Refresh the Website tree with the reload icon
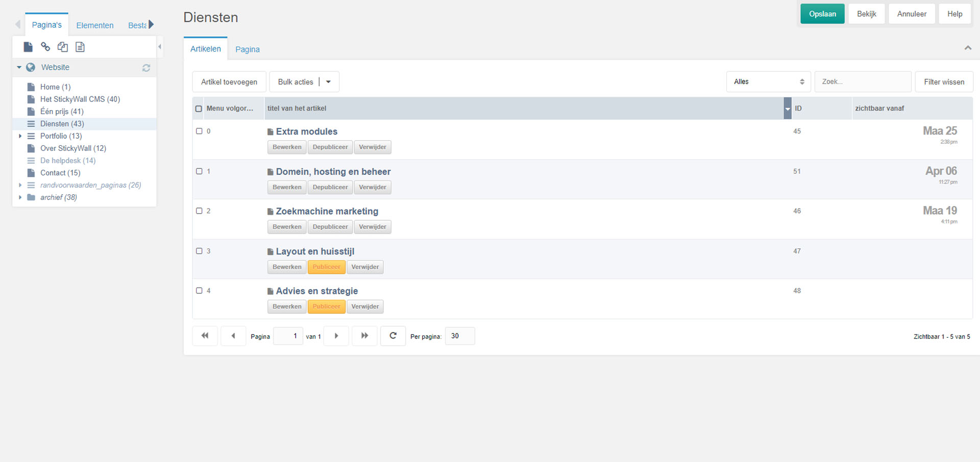 point(146,68)
